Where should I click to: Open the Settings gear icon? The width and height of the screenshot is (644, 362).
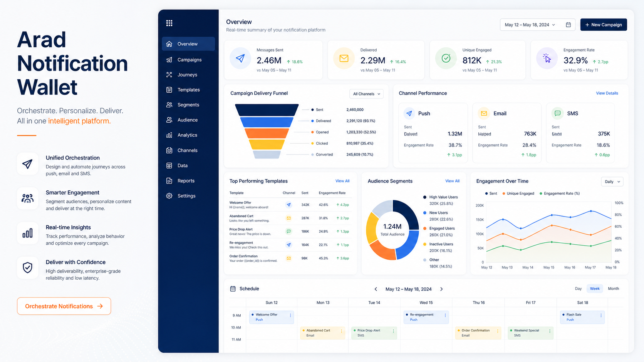(x=169, y=196)
